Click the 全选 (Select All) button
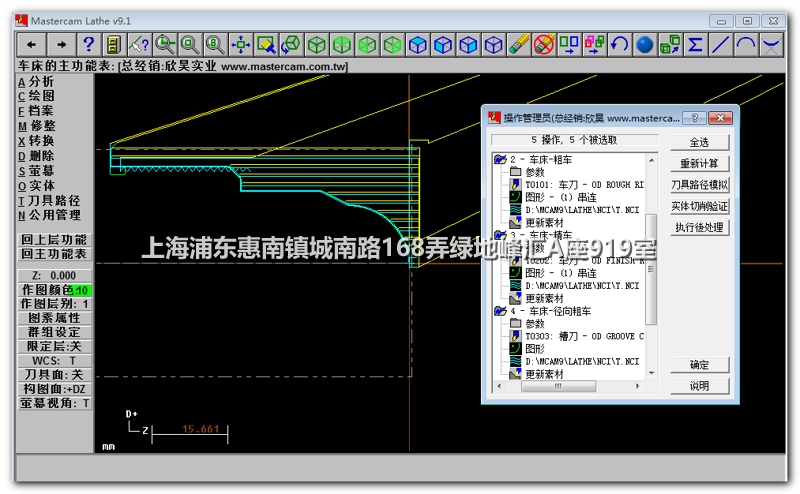 pos(700,142)
